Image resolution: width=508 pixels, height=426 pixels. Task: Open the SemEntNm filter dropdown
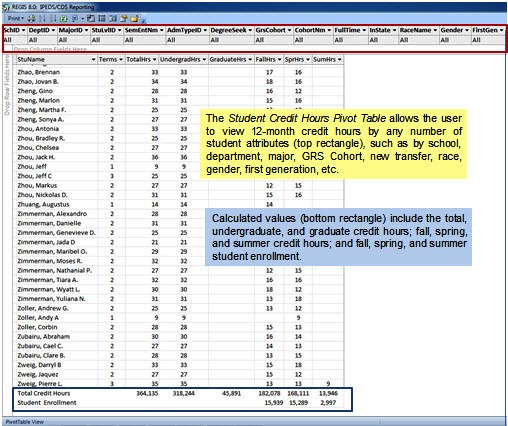(x=162, y=30)
